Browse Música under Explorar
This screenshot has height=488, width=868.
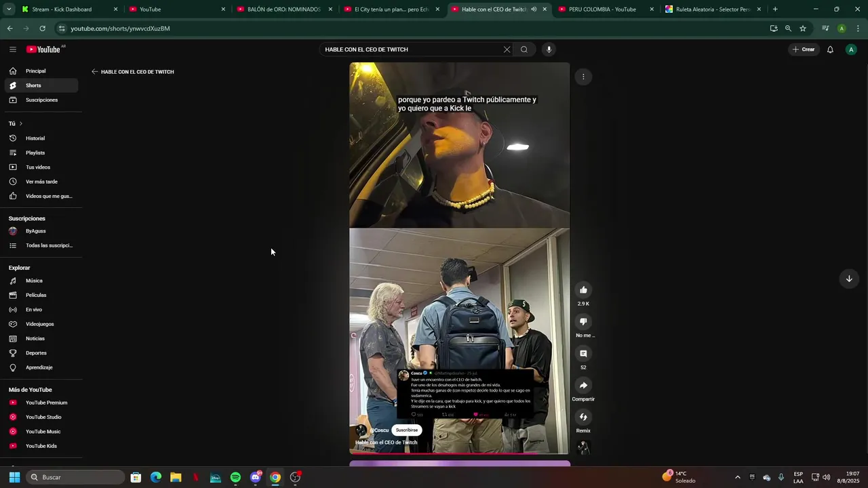(41, 281)
